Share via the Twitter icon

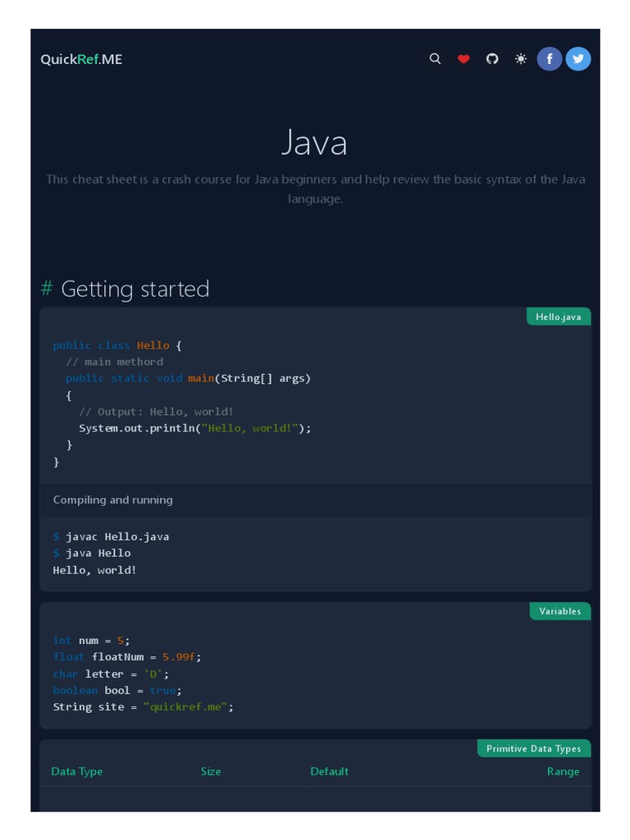(578, 59)
